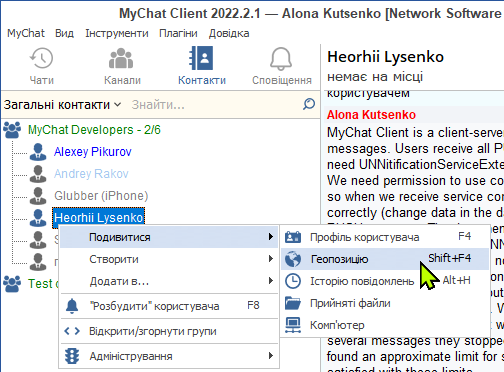Click Heorhii Lysenko chat header name
This screenshot has width=504, height=372.
pyautogui.click(x=385, y=57)
